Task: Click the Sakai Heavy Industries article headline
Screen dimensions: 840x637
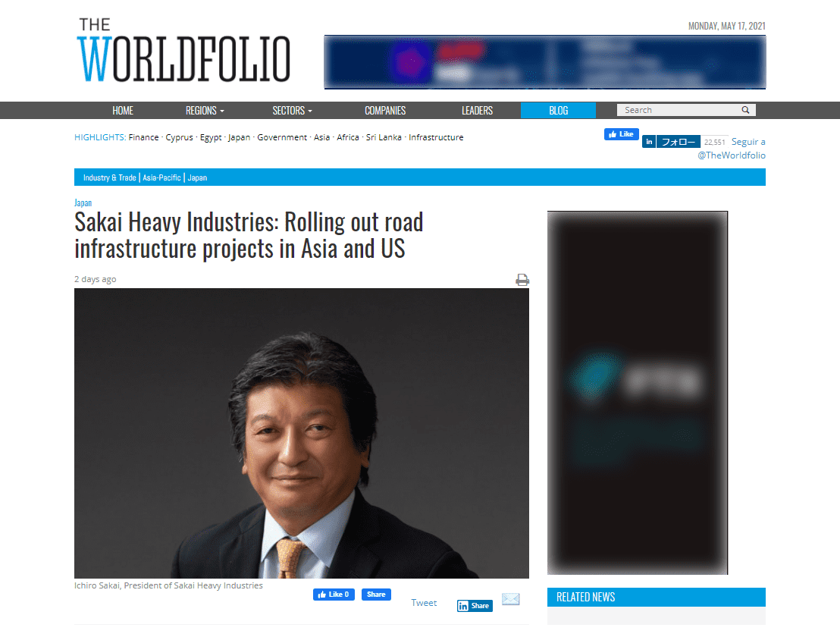Action: [x=249, y=235]
